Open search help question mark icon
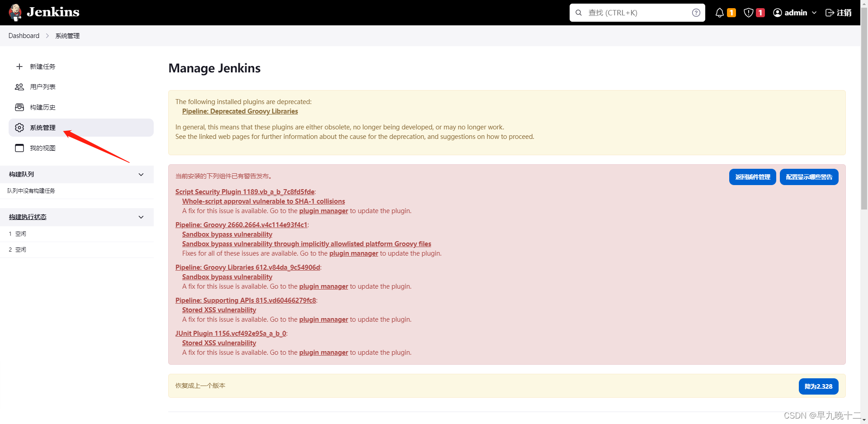The image size is (868, 424). [696, 13]
